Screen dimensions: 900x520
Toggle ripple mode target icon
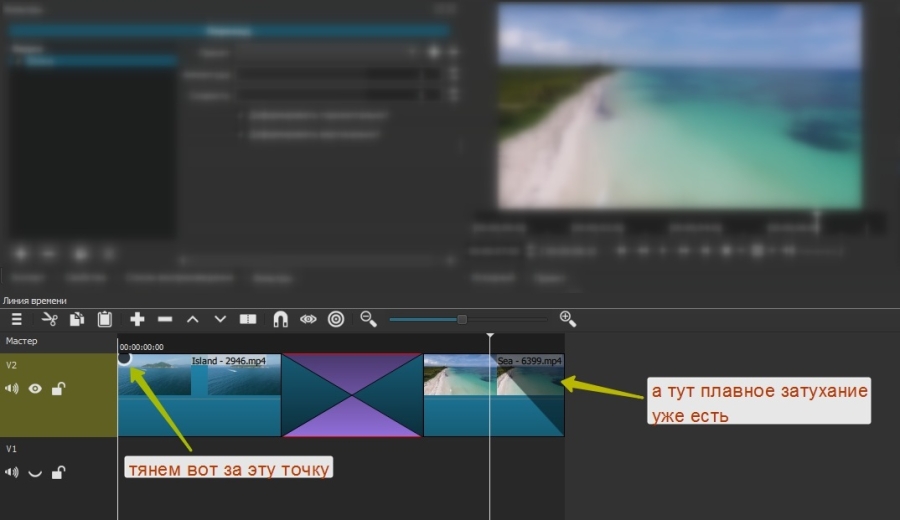336,319
